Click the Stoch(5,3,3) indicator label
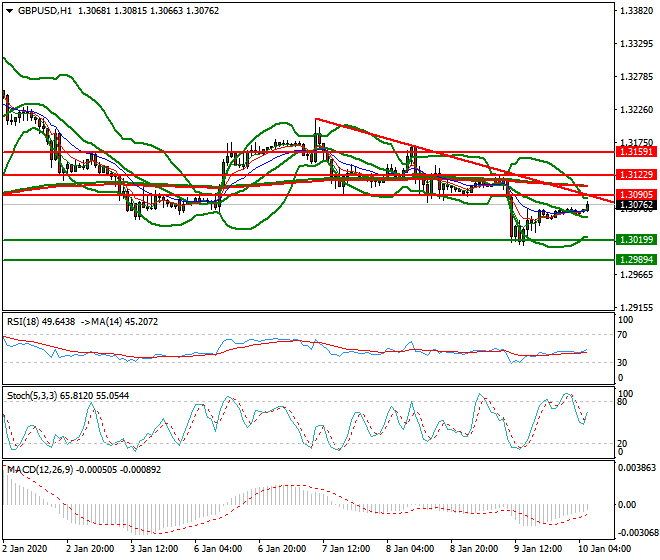Screen dimensions: 660x560 [68, 396]
